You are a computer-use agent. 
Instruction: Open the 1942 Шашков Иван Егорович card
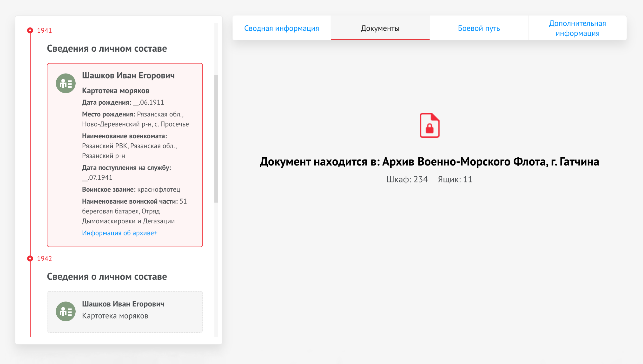click(125, 312)
